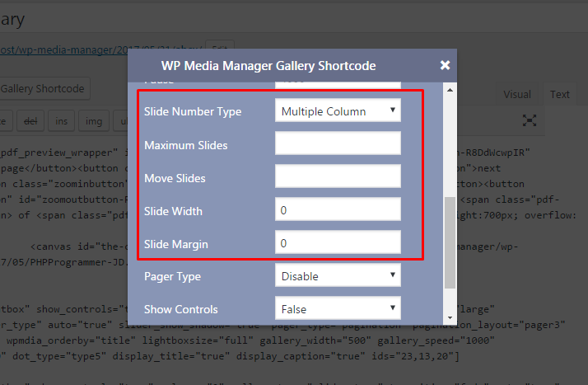The height and width of the screenshot is (385, 588).
Task: Click the del quicktag button
Action: [30, 121]
